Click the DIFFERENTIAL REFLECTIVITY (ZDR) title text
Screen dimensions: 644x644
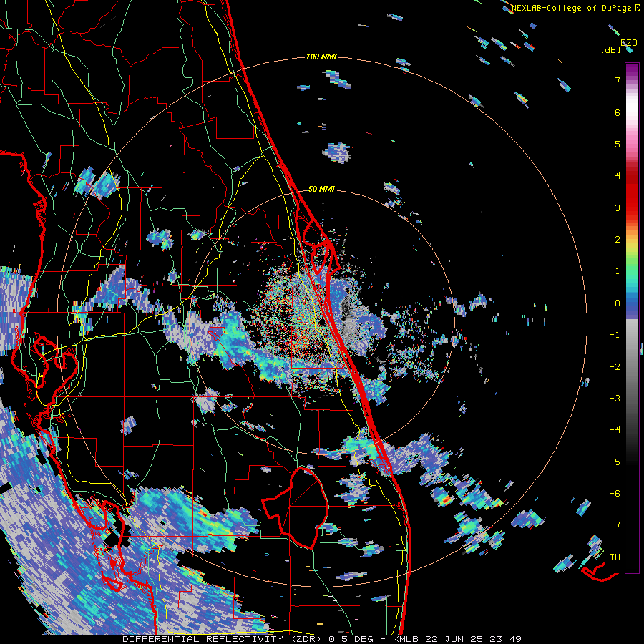click(x=223, y=639)
